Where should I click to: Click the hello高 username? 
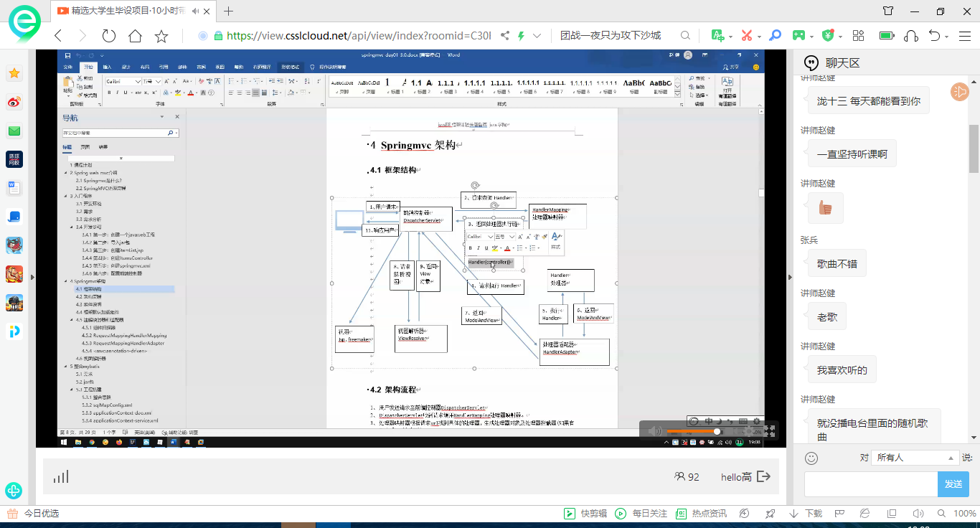point(736,476)
